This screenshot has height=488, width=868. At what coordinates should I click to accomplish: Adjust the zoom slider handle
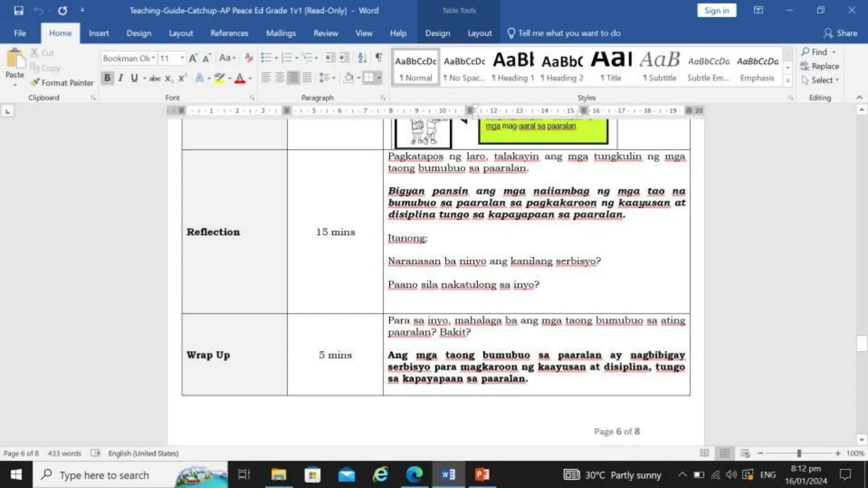[x=799, y=453]
